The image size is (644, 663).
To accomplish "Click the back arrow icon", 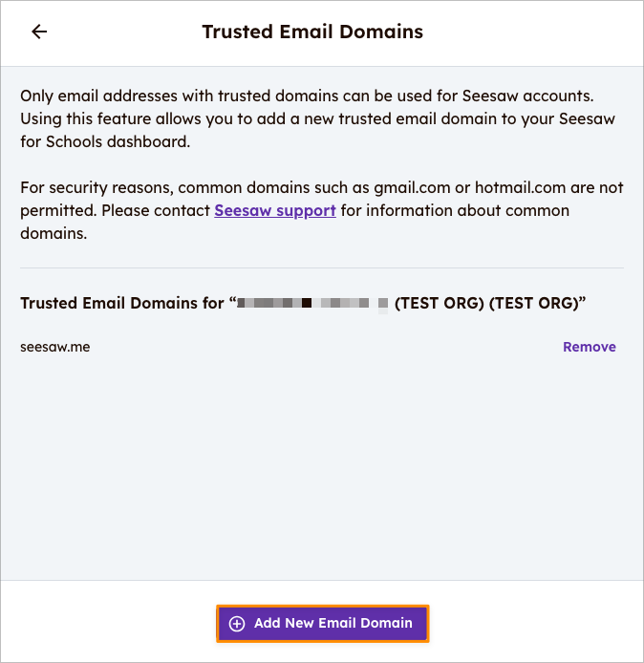I will pyautogui.click(x=39, y=32).
